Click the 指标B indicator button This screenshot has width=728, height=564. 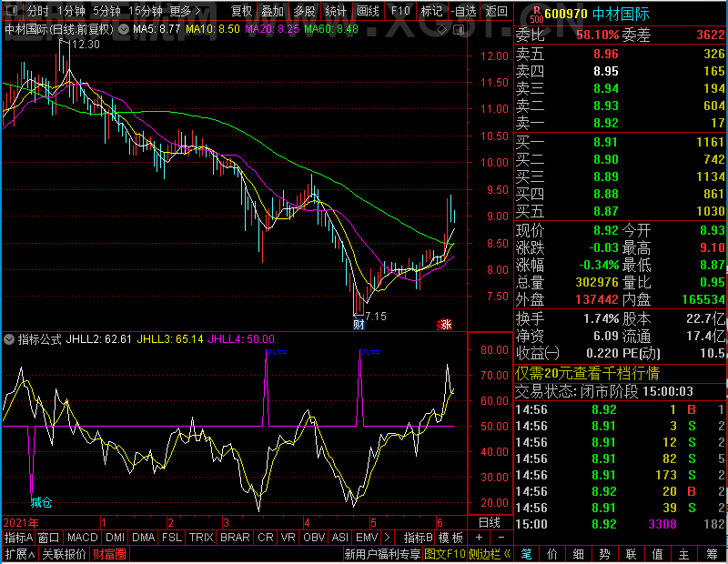pos(418,538)
